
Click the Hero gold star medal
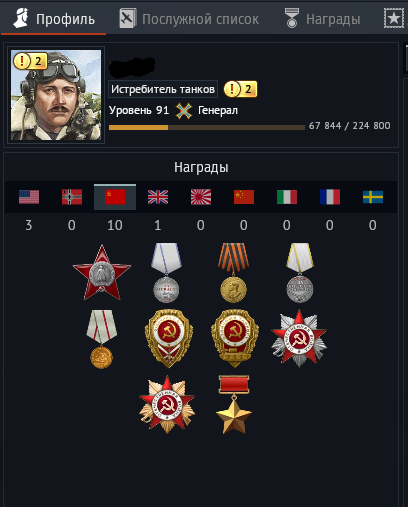(234, 404)
